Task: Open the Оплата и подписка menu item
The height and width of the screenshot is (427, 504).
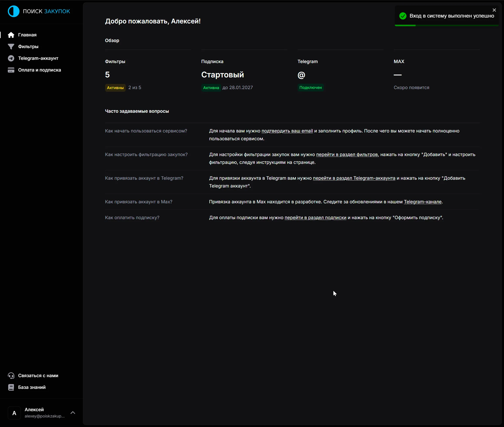Action: coord(39,70)
